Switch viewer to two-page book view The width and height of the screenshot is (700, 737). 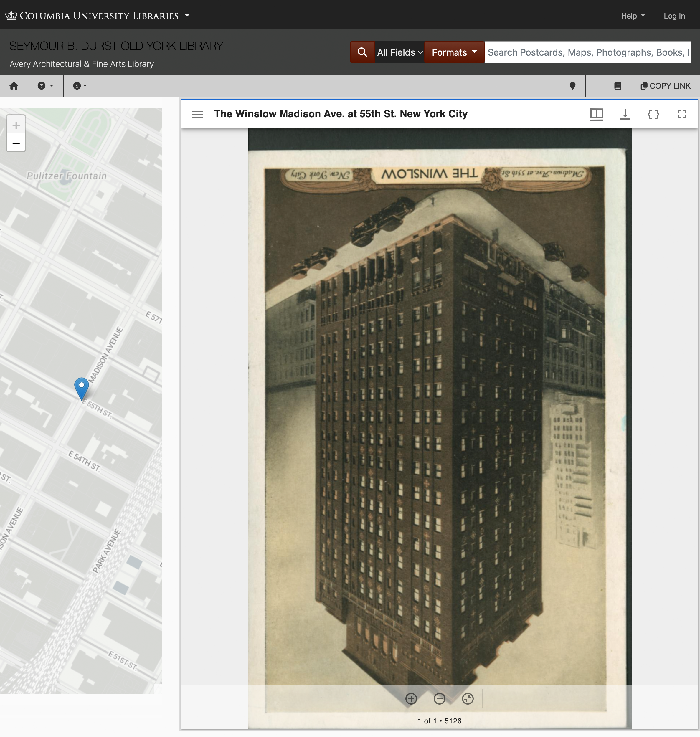tap(597, 114)
